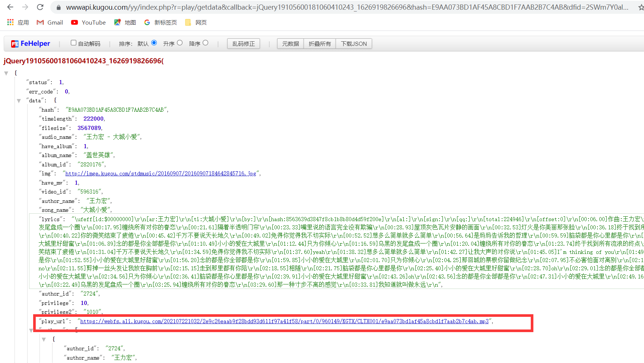Select 默认 sort order radio
The image size is (644, 363).
pos(154,43)
